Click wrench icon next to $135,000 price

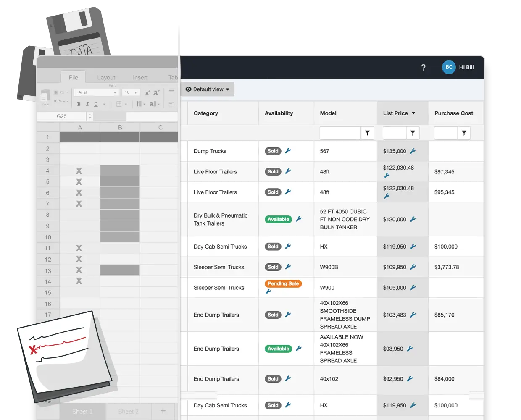tap(413, 151)
